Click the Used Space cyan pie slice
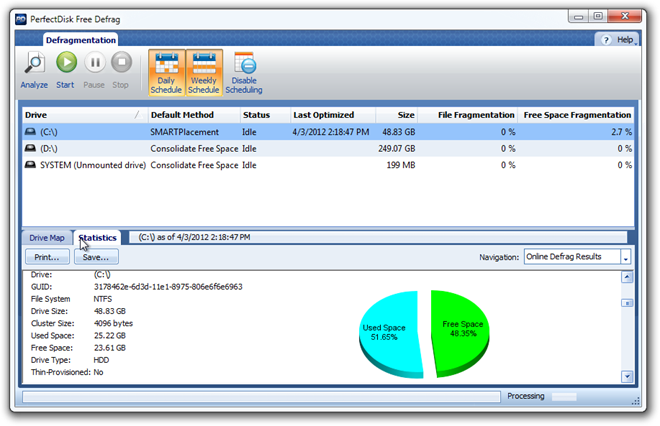The height and width of the screenshot is (426, 660). (x=389, y=333)
